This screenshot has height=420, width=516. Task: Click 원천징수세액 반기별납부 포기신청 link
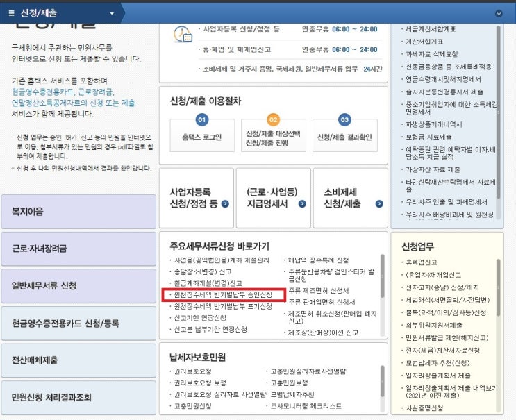(223, 307)
